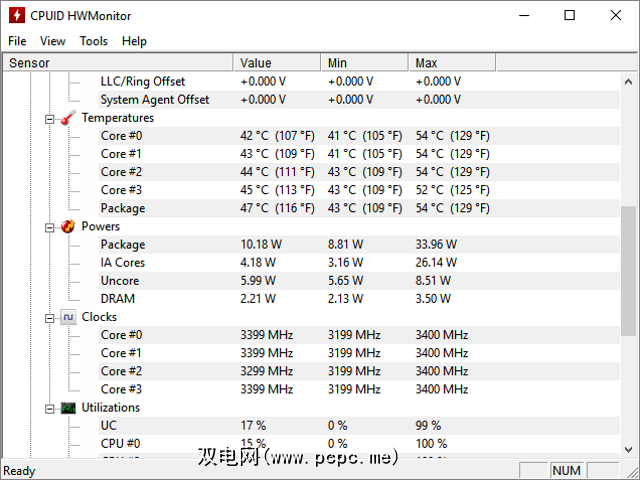Collapse the Utilizations tree node
Screen dimensions: 640x480
coord(49,409)
